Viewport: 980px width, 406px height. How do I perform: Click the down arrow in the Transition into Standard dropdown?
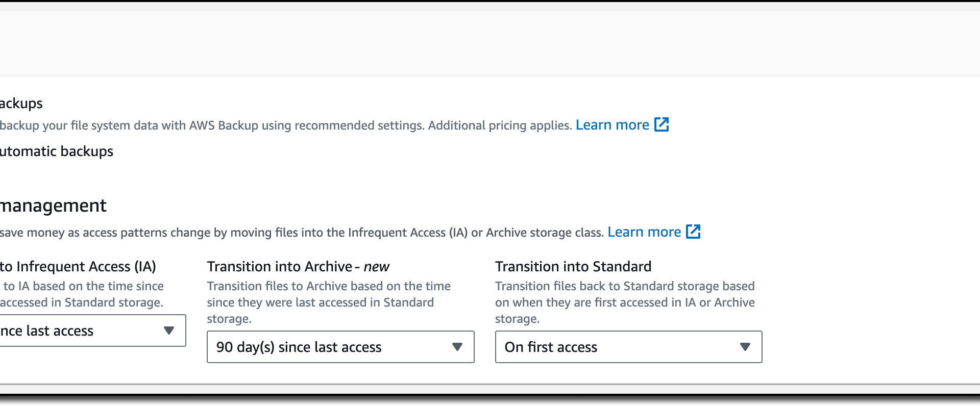pyautogui.click(x=745, y=347)
